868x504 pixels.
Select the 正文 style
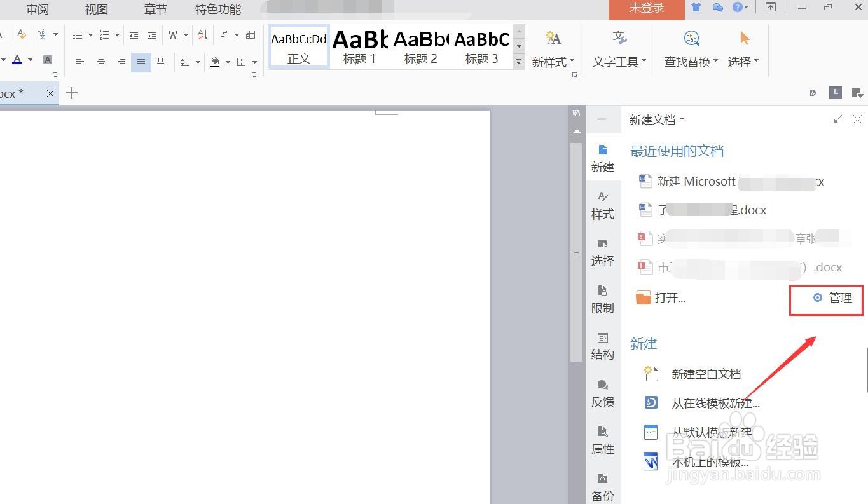coord(299,47)
